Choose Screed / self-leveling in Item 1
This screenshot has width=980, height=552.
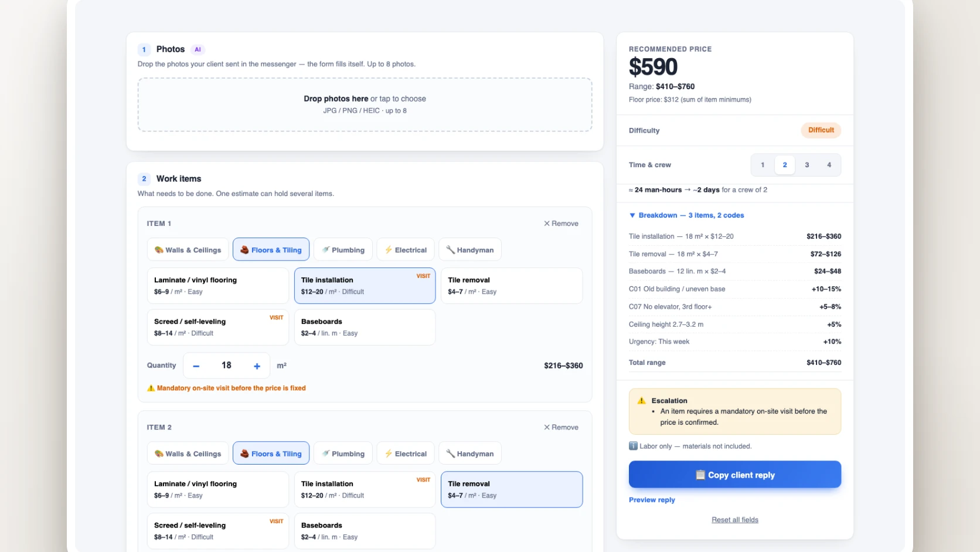point(217,327)
